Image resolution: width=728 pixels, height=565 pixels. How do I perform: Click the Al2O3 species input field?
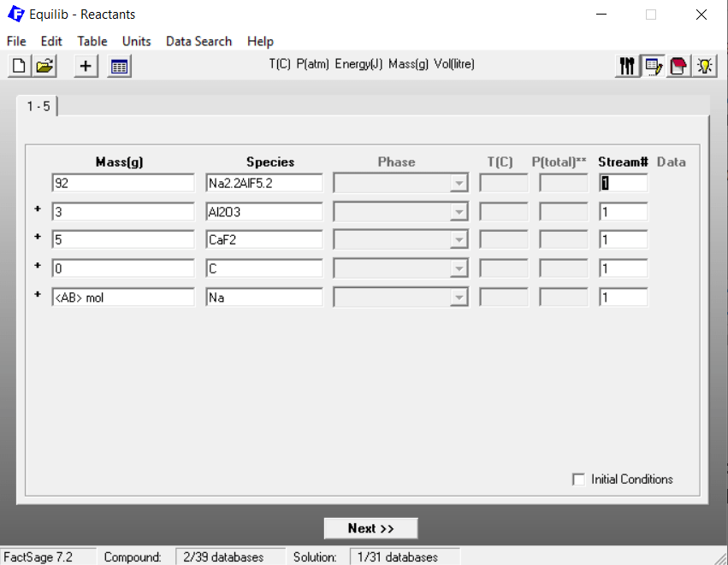263,212
